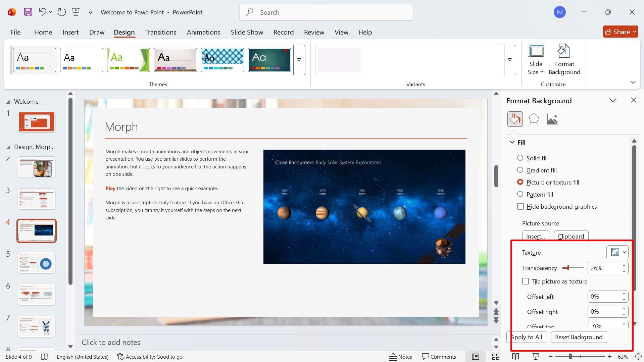Screen dimensions: 644x362
Task: Collapse the ribbon with chevron
Action: click(x=633, y=82)
